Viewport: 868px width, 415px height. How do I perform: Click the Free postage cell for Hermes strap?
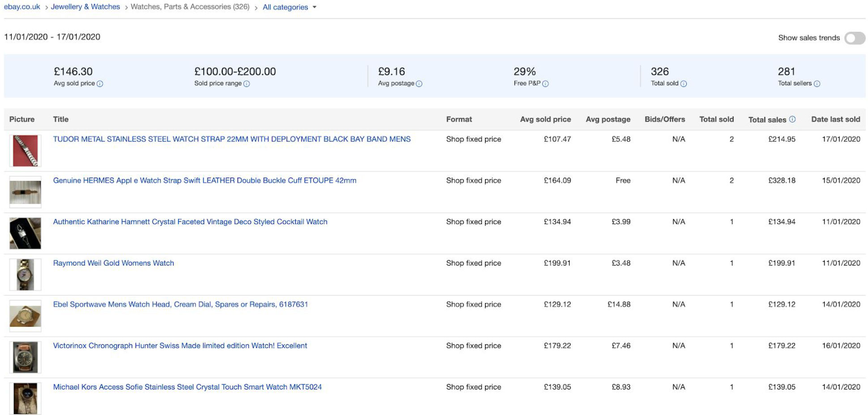[x=623, y=181]
